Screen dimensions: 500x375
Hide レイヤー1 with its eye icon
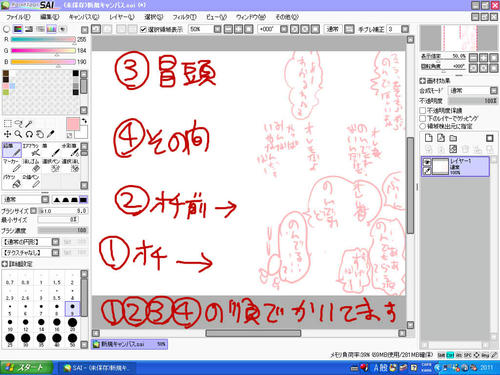pos(427,162)
